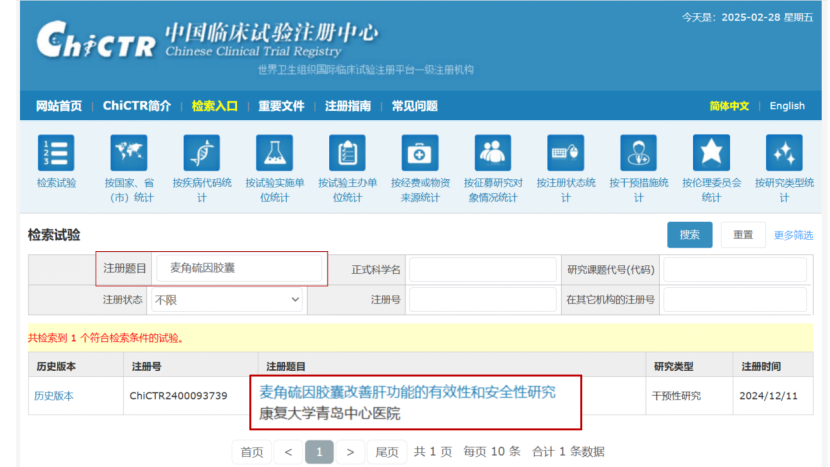Viewport: 830px width, 467px height.
Task: Open 常见问题 navigation item
Action: click(x=414, y=106)
